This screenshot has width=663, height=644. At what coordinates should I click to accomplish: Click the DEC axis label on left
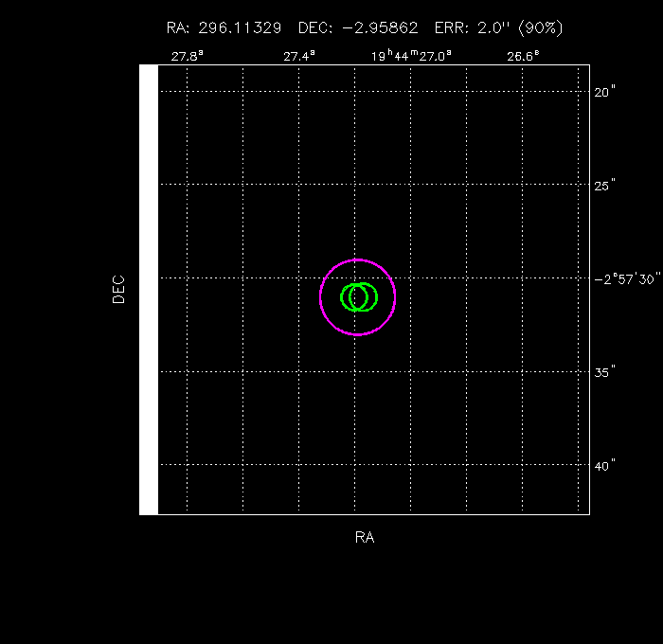(118, 289)
